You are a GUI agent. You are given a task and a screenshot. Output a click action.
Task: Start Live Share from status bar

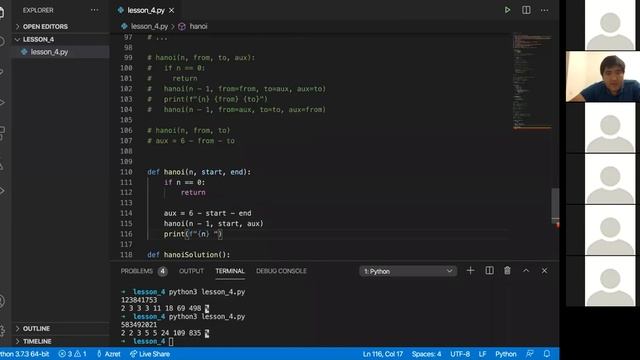tap(150, 354)
